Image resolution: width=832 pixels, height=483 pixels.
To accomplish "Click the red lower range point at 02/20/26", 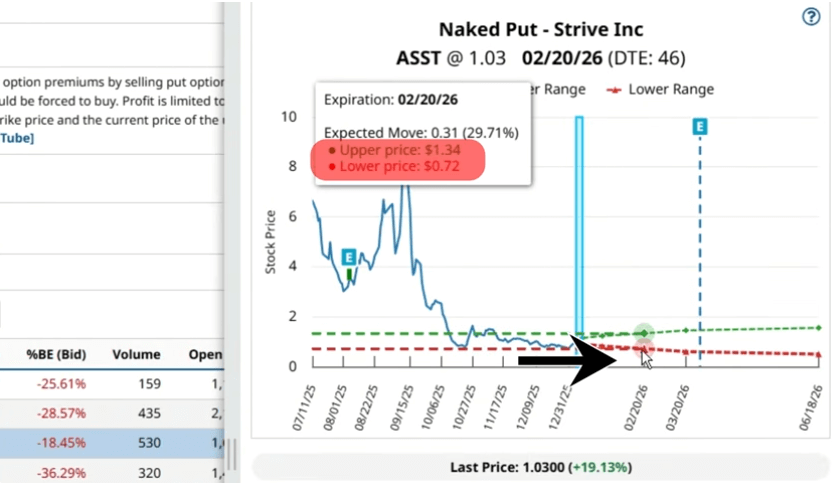I will 643,347.
